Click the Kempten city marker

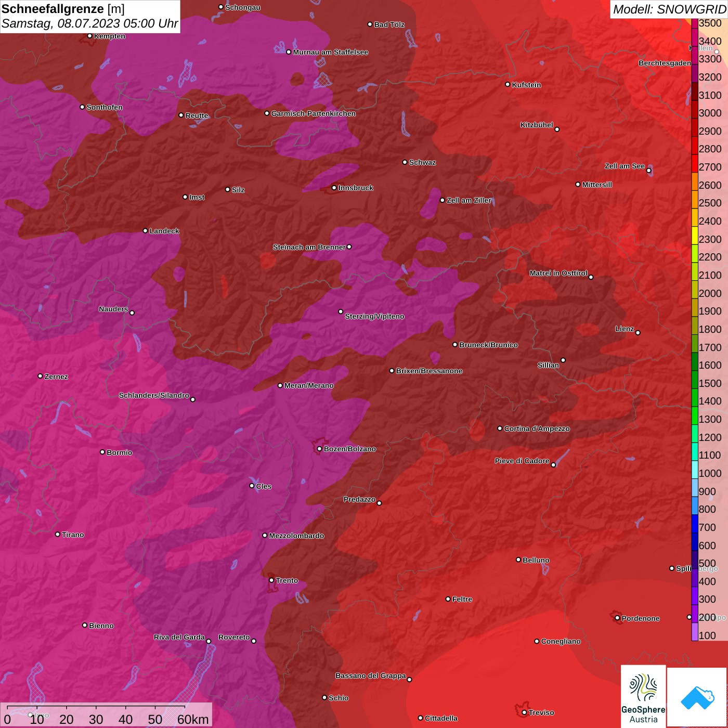tap(89, 36)
